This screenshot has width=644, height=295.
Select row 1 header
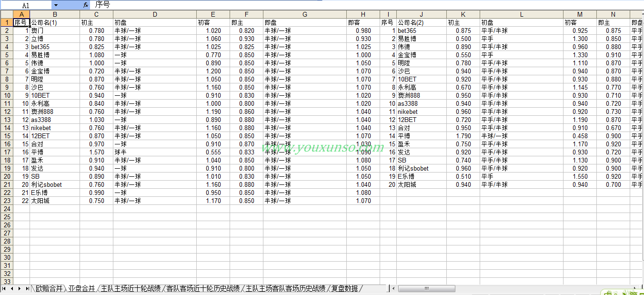[x=6, y=22]
